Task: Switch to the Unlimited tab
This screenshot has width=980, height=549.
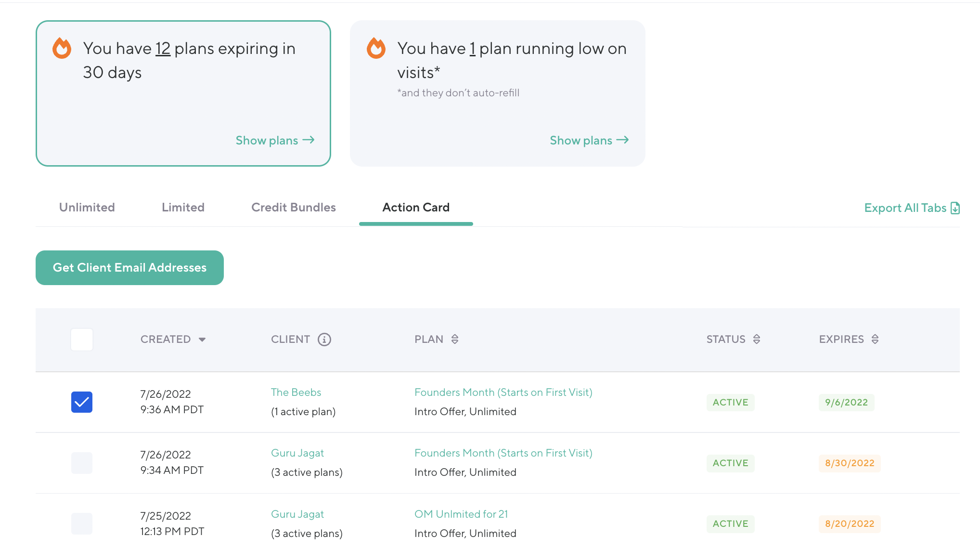Action: pos(87,208)
